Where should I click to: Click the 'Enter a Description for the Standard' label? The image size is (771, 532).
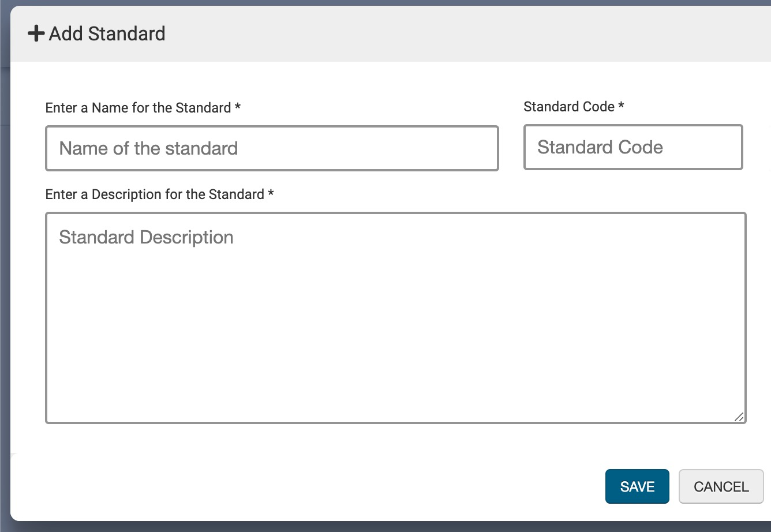(x=155, y=194)
